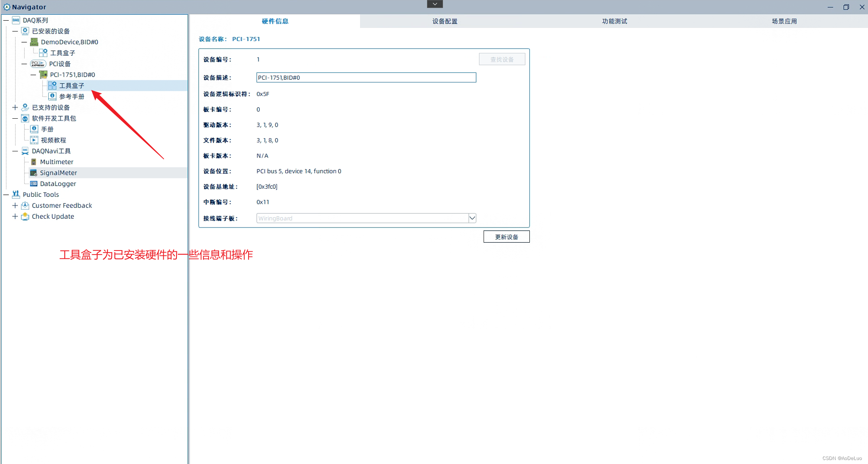This screenshot has width=868, height=464.
Task: Open the 功能测试 tab
Action: pyautogui.click(x=614, y=21)
